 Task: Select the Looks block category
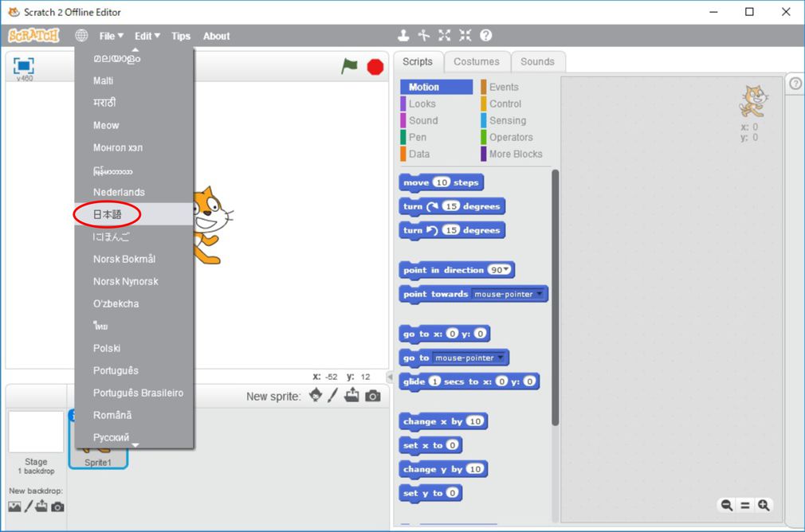click(x=437, y=104)
